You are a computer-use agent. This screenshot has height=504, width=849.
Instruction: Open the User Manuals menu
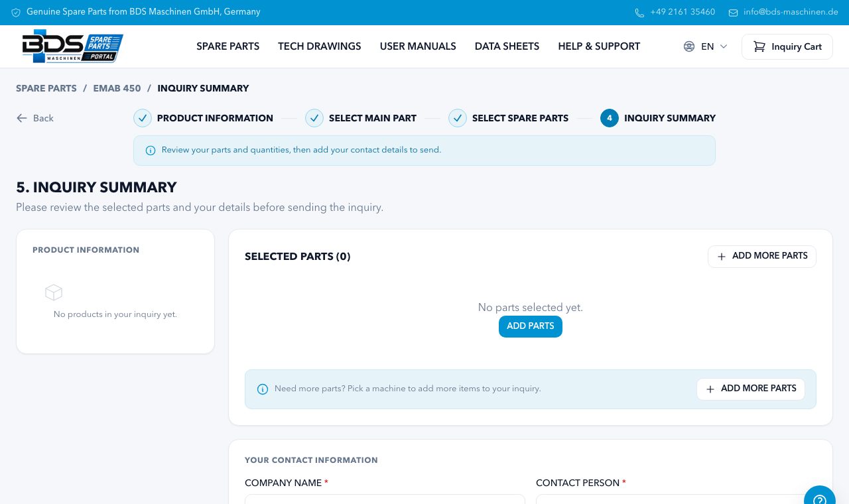point(418,46)
